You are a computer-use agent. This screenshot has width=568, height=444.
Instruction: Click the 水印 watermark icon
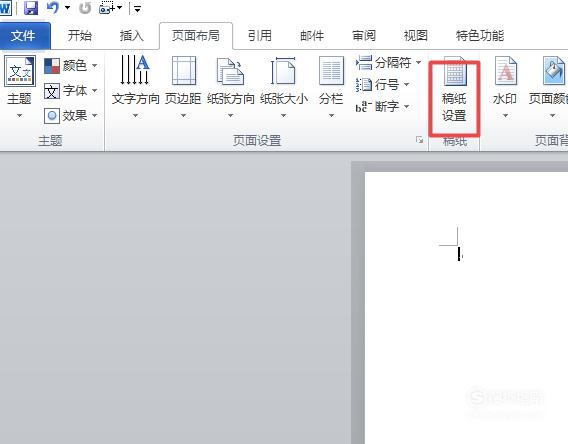[506, 71]
